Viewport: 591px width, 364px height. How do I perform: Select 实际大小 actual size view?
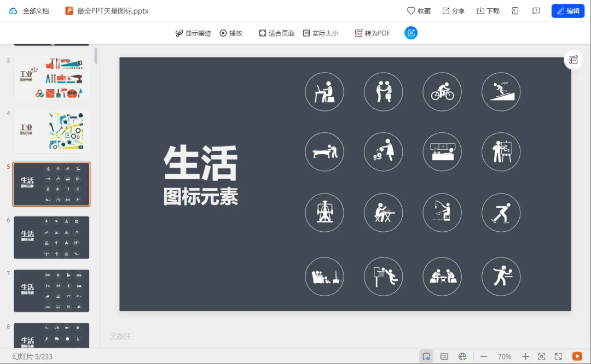(321, 33)
